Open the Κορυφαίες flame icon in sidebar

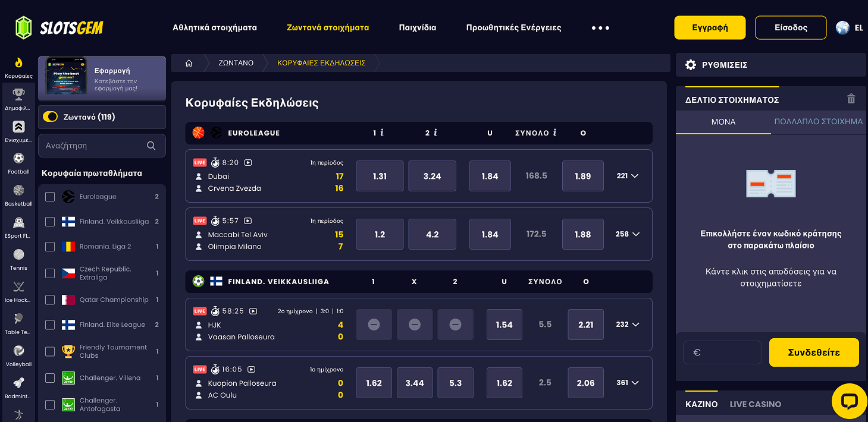point(18,62)
